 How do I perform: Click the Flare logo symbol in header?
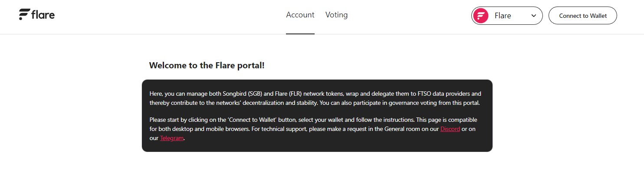[24, 14]
